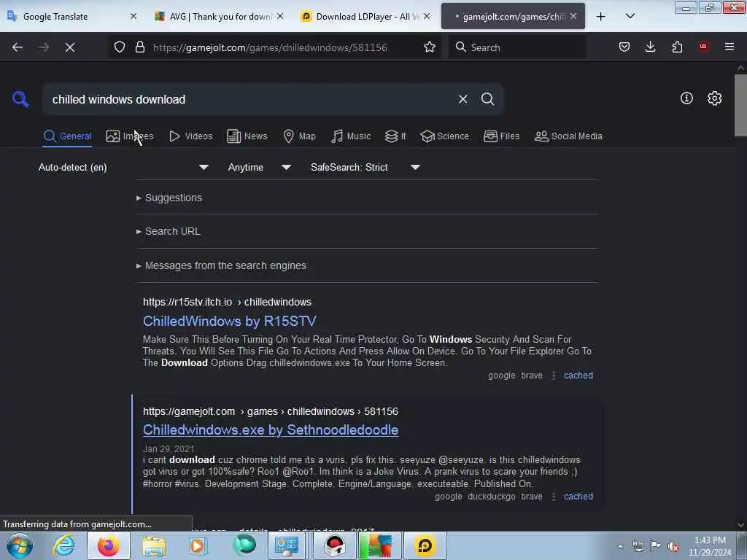Screen dimensions: 747x560
Task: Select the Files search category
Action: click(x=501, y=136)
